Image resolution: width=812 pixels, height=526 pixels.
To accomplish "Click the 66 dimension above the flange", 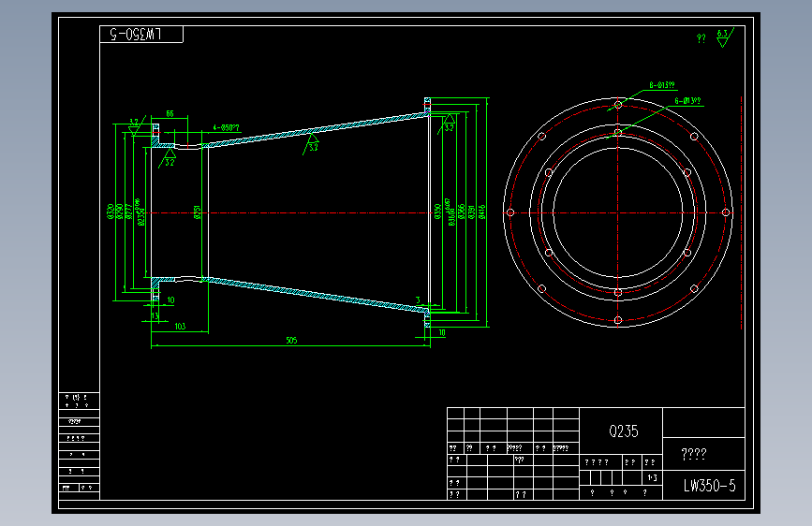I will (170, 113).
